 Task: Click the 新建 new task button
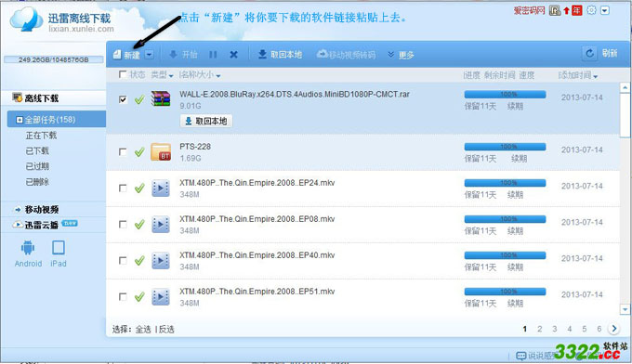click(126, 55)
